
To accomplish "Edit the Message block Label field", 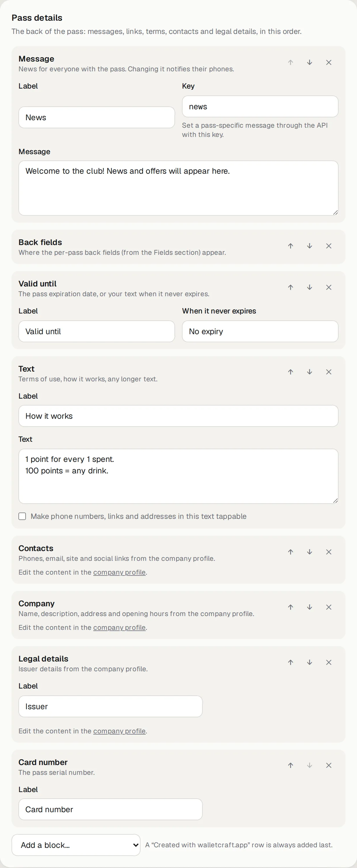I will click(x=96, y=117).
